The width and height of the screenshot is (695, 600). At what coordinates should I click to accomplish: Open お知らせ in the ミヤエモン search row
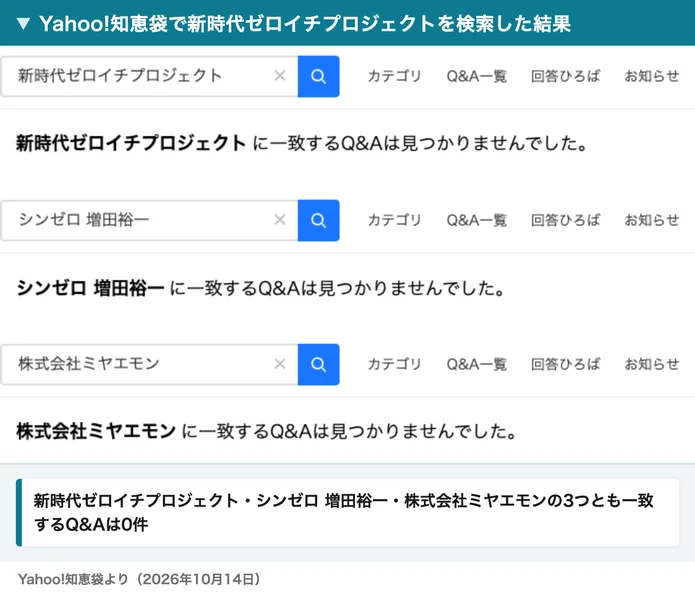point(652,364)
